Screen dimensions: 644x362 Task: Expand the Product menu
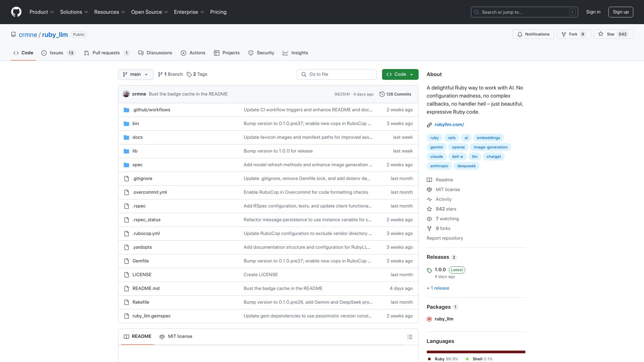tap(42, 12)
